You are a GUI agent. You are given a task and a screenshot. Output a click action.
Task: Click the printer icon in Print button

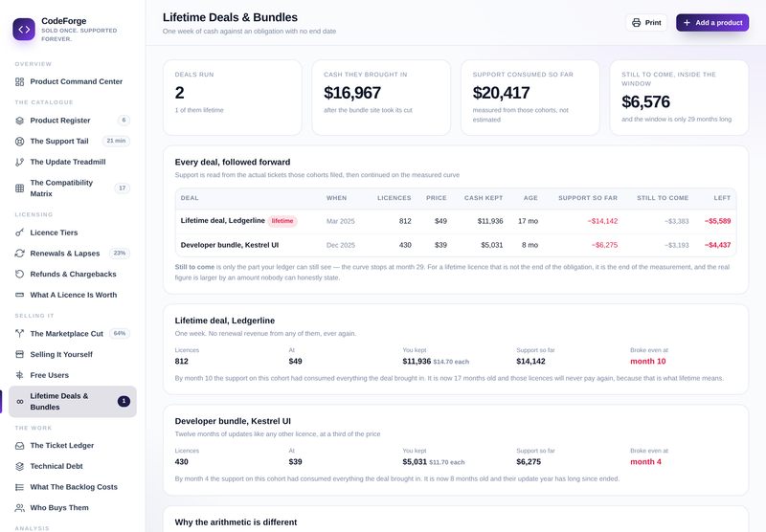[x=636, y=22]
